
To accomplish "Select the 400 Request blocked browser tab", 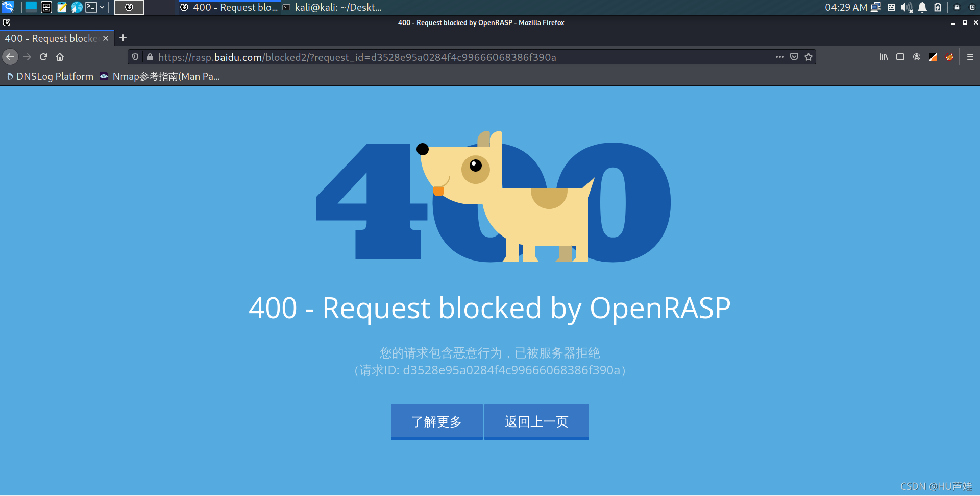I will [51, 38].
